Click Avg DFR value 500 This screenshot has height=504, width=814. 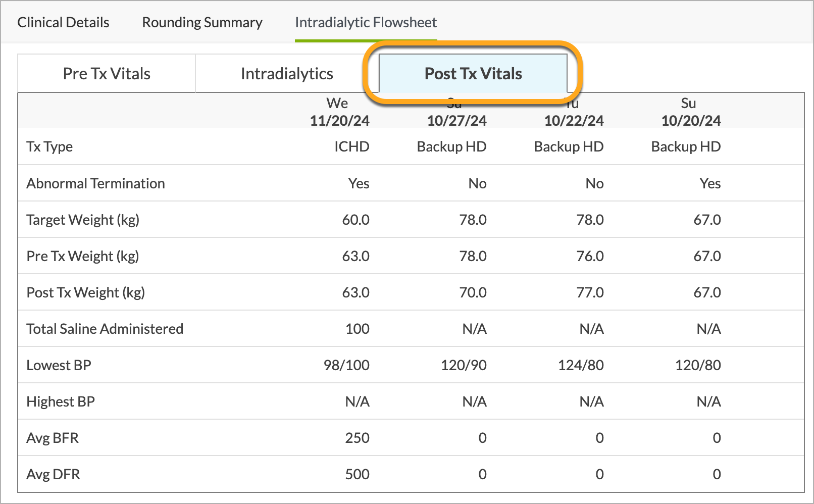pos(357,474)
